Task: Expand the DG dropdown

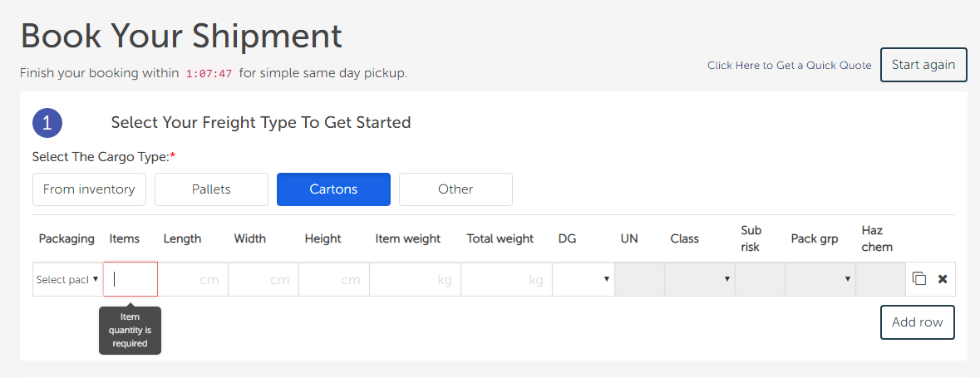Action: pyautogui.click(x=584, y=280)
